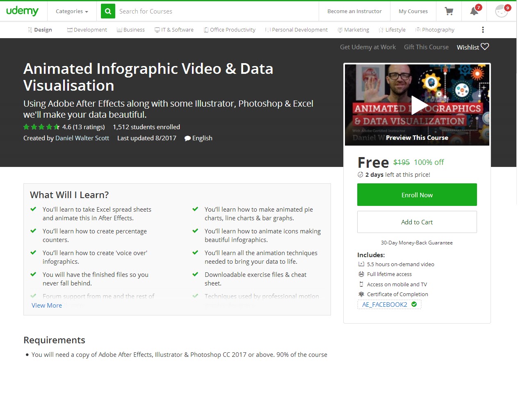525x420 pixels.
Task: Select the Photography category
Action: [435, 30]
